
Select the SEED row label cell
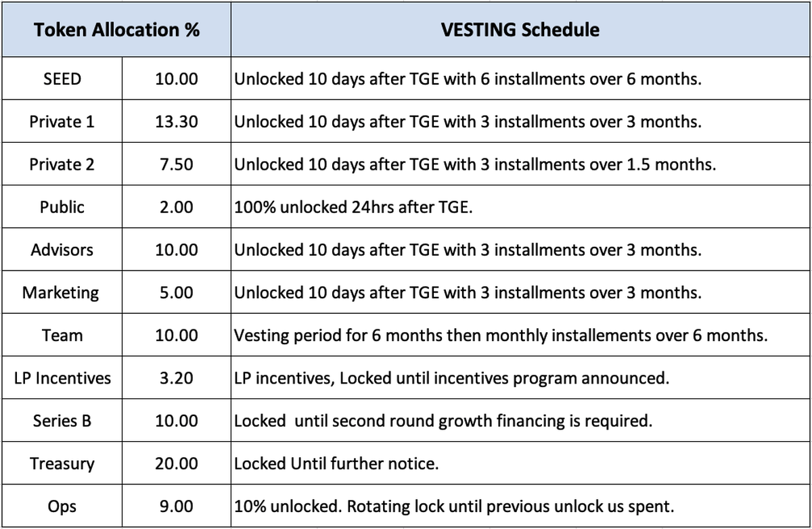(x=62, y=79)
